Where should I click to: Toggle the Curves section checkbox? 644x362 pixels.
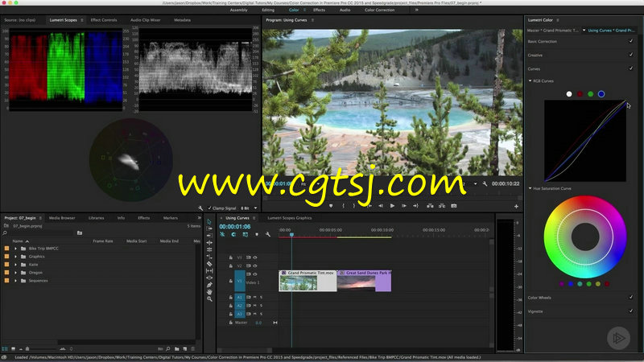point(631,68)
